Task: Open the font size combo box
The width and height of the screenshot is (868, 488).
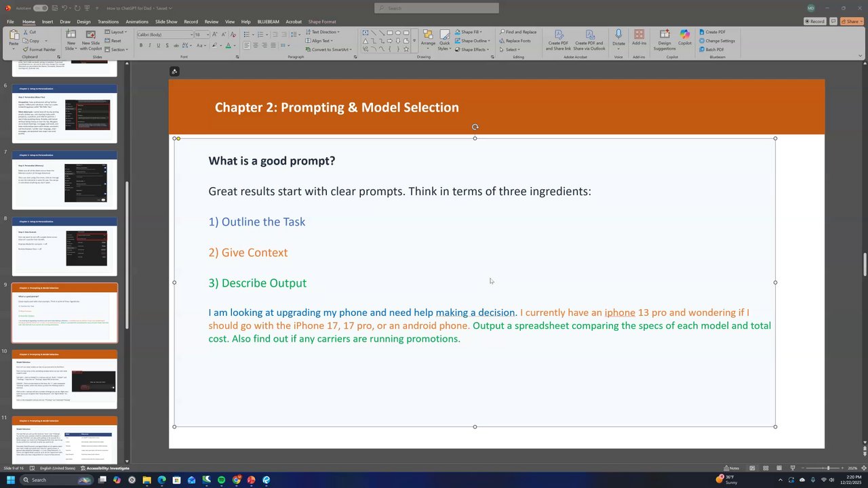Action: (202, 34)
